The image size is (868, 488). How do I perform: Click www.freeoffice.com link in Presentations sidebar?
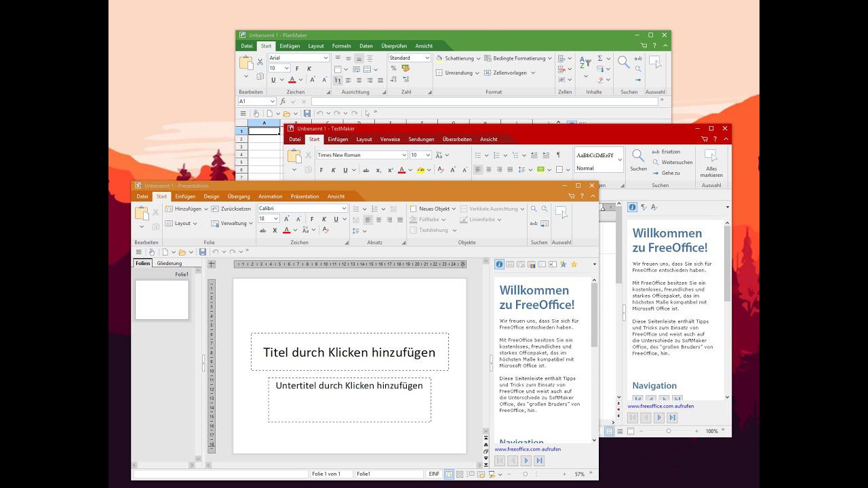point(528,449)
